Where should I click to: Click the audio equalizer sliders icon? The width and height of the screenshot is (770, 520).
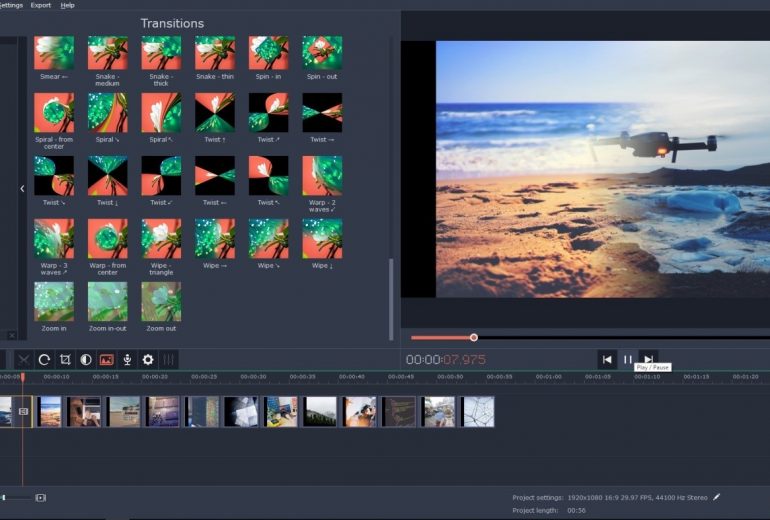169,360
